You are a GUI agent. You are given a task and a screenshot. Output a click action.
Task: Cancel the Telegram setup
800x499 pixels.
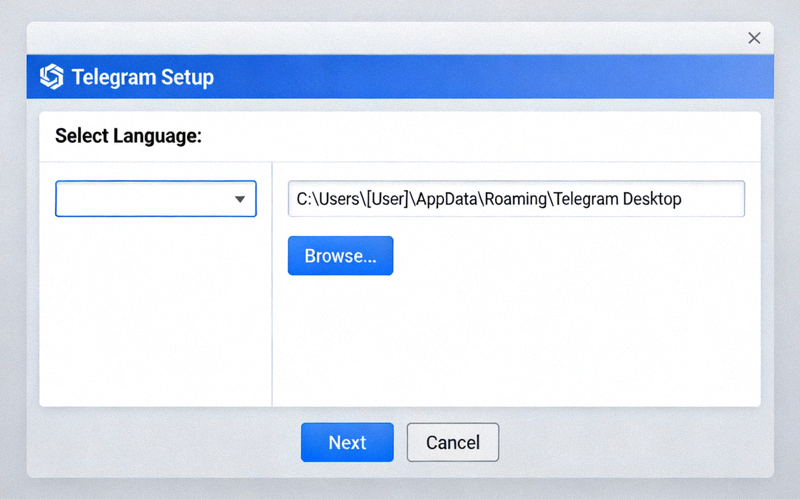tap(453, 442)
